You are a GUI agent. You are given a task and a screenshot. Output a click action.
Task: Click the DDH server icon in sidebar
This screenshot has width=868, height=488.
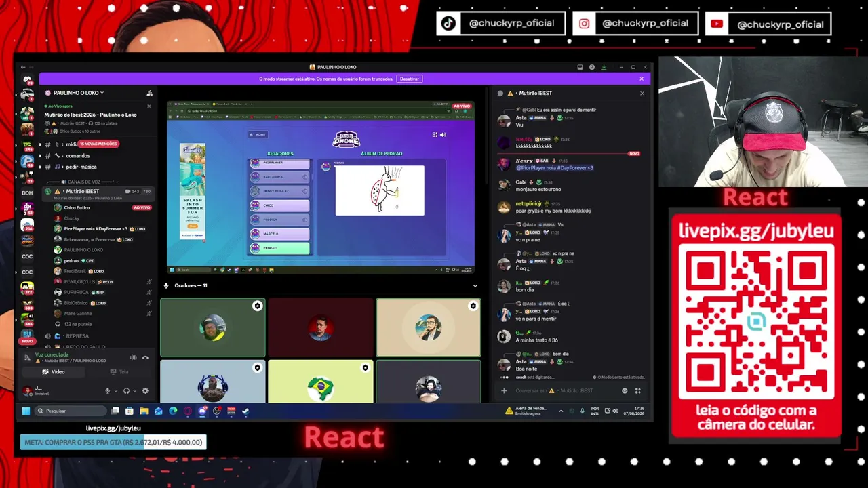click(27, 192)
